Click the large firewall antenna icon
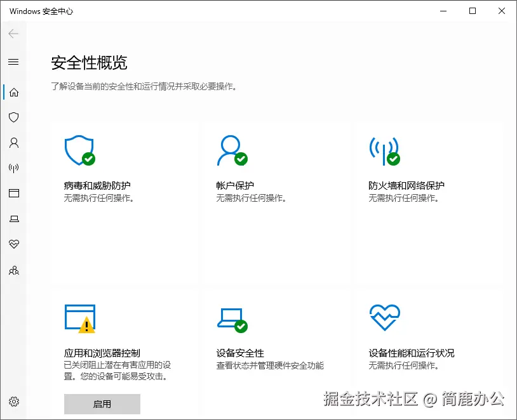 click(x=384, y=151)
